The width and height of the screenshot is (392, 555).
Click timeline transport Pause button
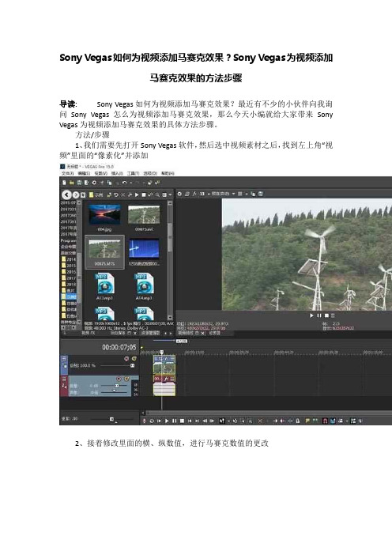pyautogui.click(x=174, y=421)
